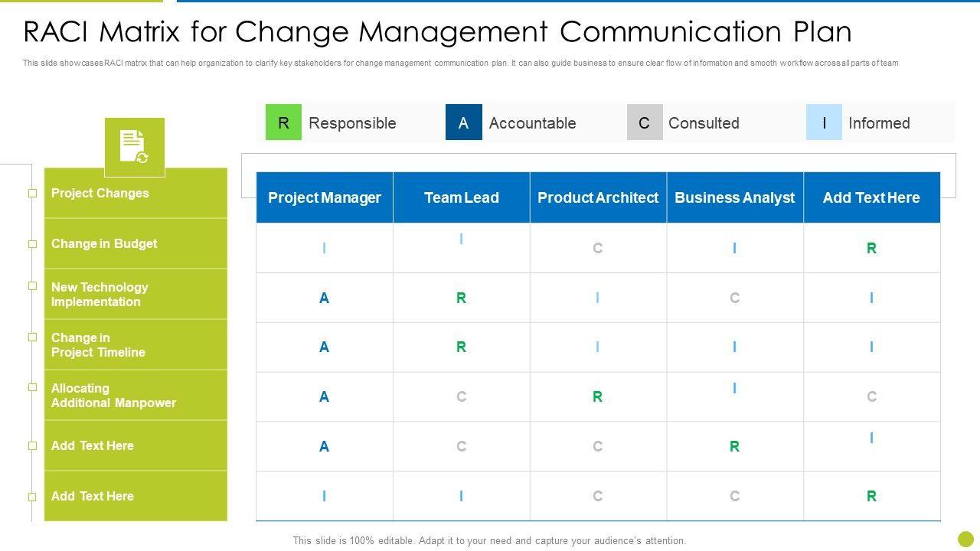Select the dark blue A legend square
This screenshot has width=980, height=551.
[x=463, y=122]
